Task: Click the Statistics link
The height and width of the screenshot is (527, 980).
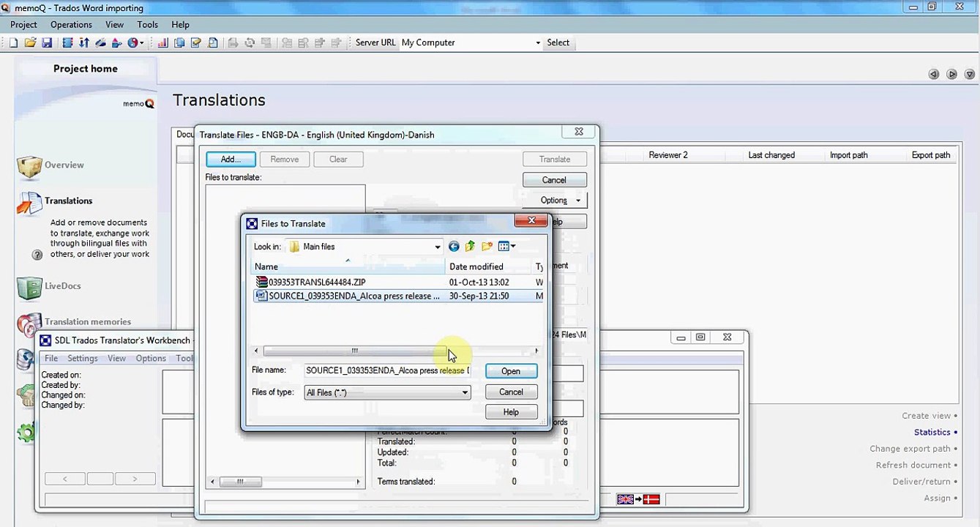Action: 932,432
